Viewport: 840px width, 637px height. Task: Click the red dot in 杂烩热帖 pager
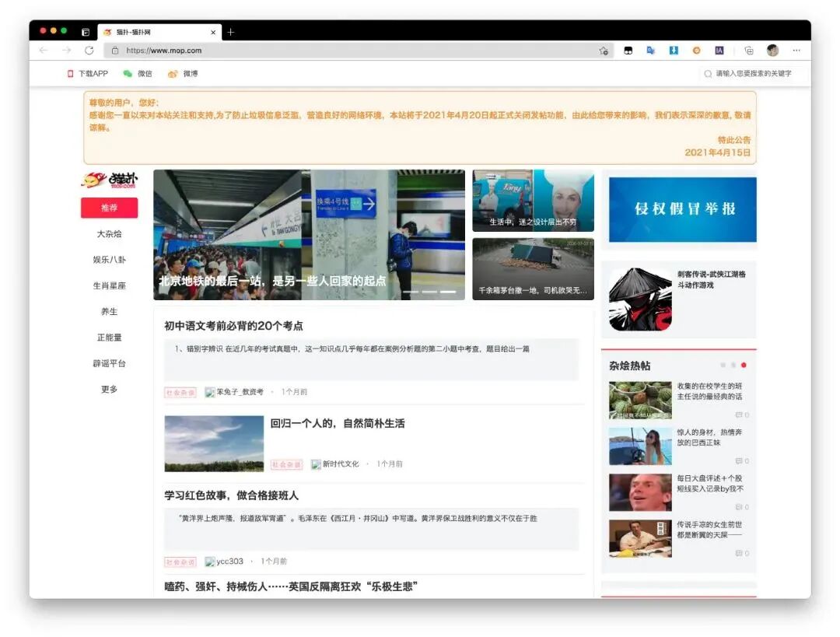[x=744, y=363]
